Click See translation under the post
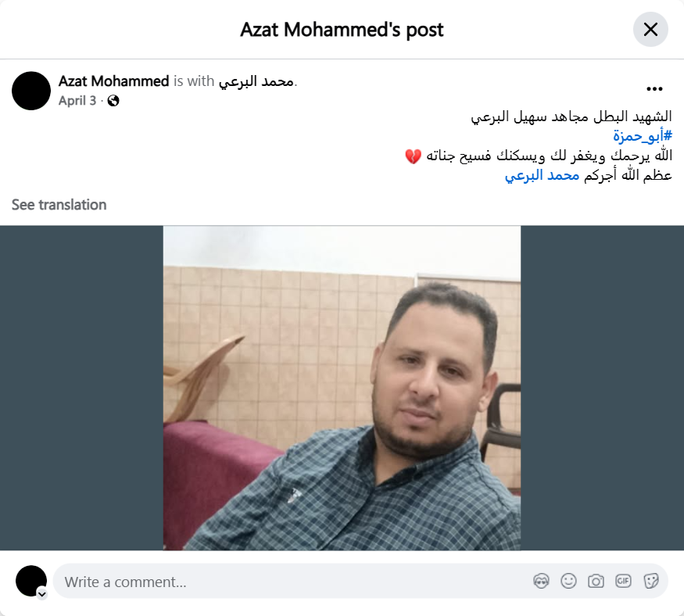Viewport: 684px width, 616px height. point(59,205)
